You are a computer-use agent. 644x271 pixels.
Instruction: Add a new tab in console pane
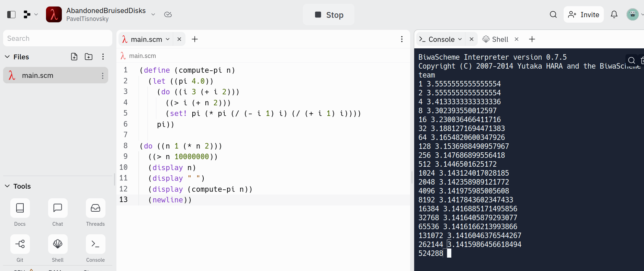pyautogui.click(x=532, y=39)
